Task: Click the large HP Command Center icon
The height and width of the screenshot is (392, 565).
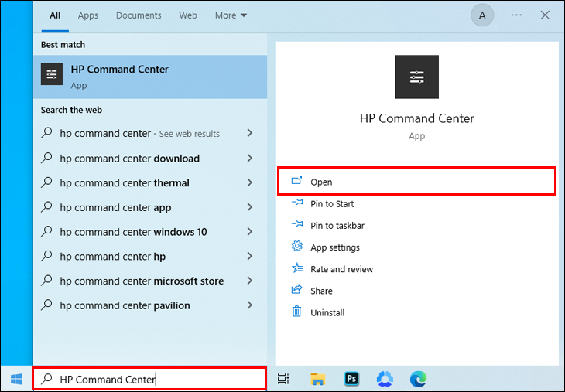Action: coord(416,77)
